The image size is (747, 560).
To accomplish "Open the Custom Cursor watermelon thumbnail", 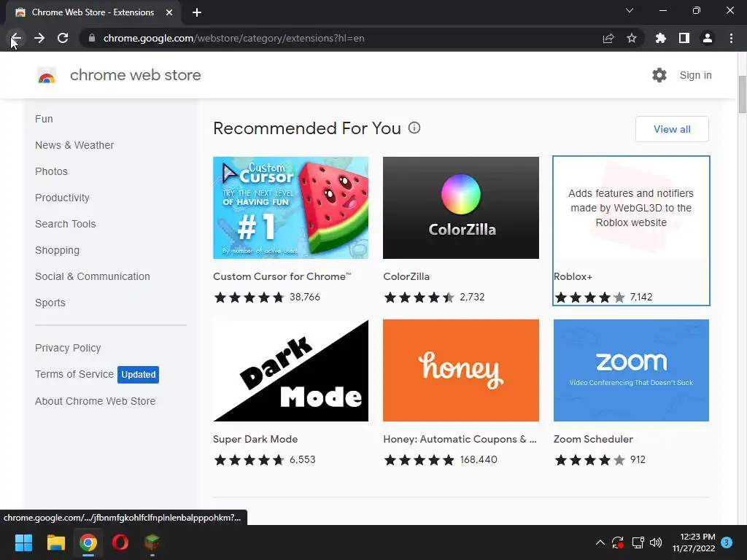I will pyautogui.click(x=290, y=208).
